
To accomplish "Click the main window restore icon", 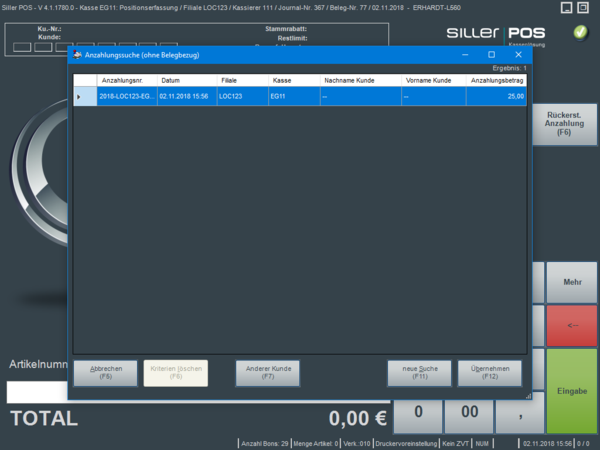I will coord(566,8).
